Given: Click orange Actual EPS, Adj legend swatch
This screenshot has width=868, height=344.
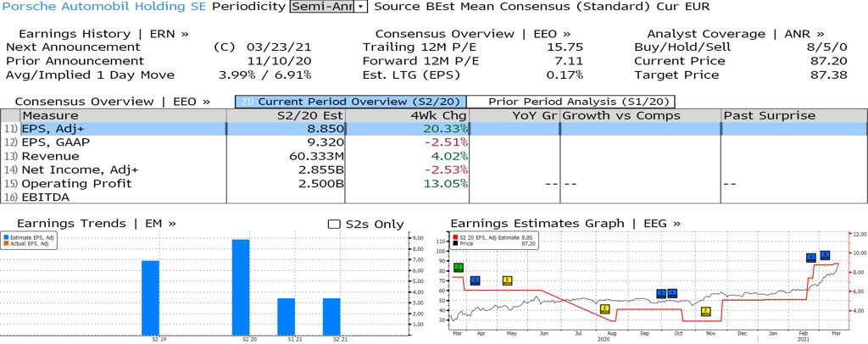Looking at the screenshot, I should (4, 243).
